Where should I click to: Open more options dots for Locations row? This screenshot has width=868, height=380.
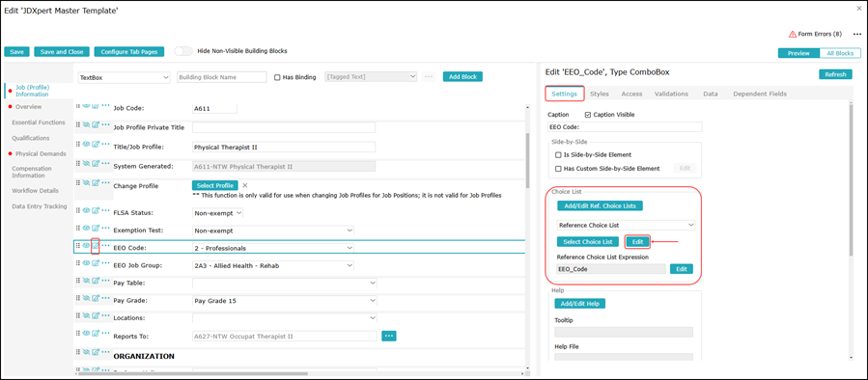coord(105,315)
